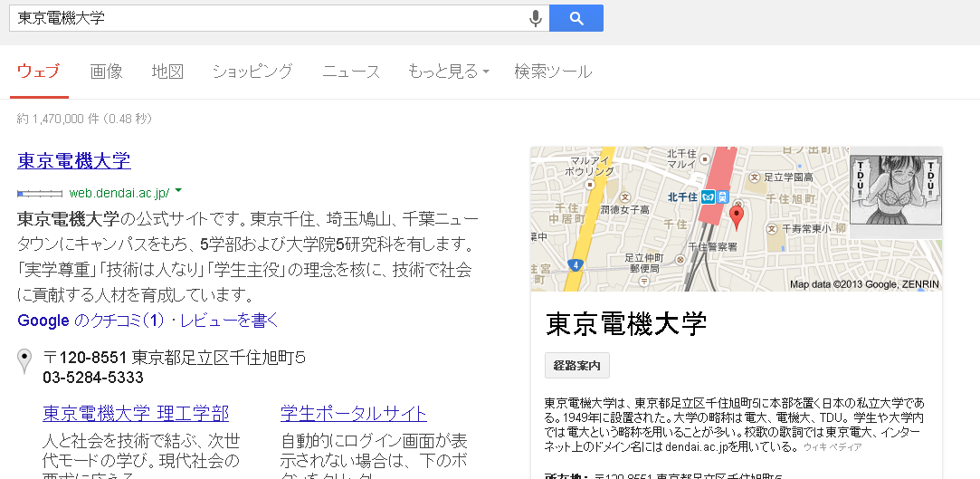Click the web.dendai.ac.jp green URL
Viewport: 980px width, 479px height.
pyautogui.click(x=119, y=193)
